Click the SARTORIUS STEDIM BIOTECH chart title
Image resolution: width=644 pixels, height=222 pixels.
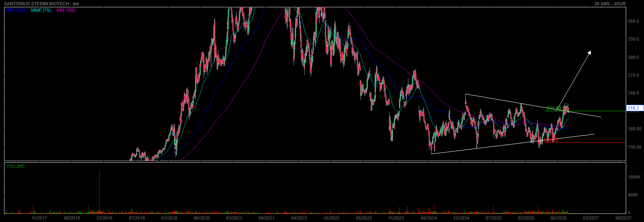41,4
